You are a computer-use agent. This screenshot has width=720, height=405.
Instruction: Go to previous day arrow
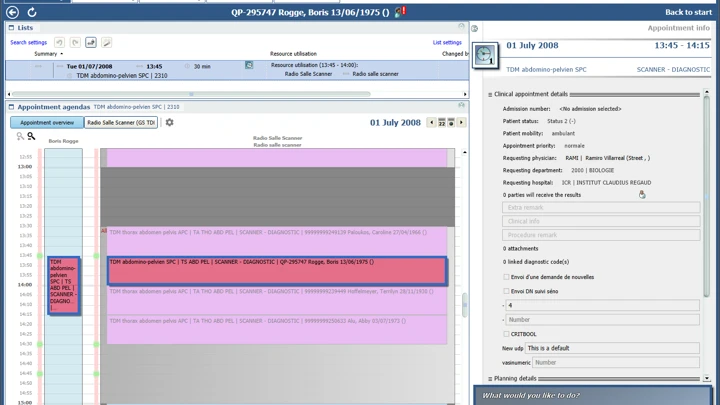(431, 122)
